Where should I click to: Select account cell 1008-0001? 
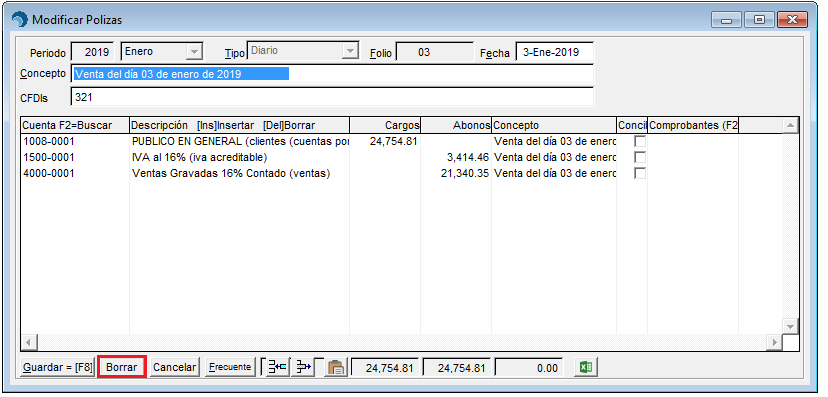[x=76, y=141]
